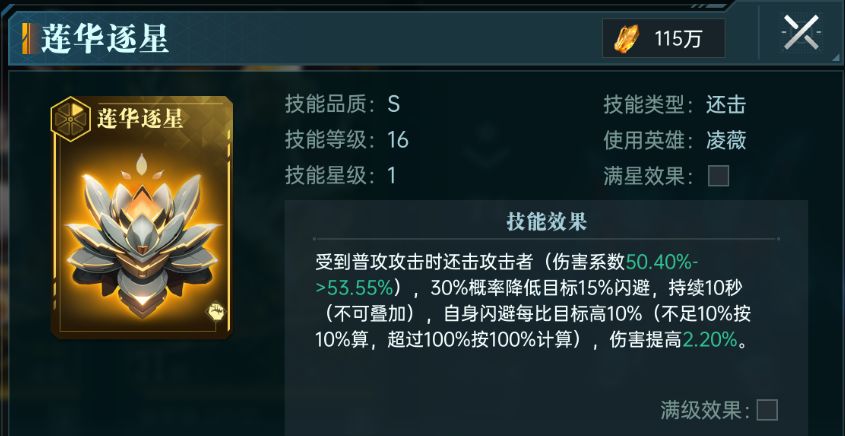This screenshot has height=436, width=845.
Task: Click the 还击 skill type value
Action: click(x=726, y=105)
